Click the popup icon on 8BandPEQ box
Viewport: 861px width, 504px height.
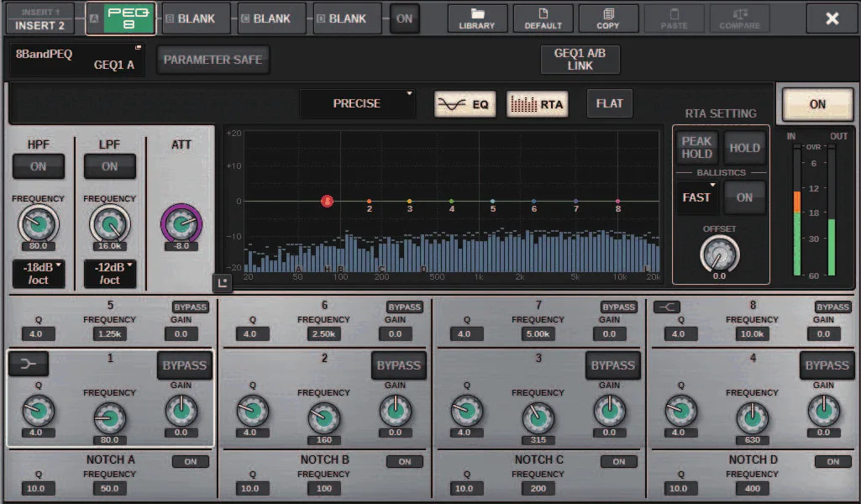tap(138, 48)
